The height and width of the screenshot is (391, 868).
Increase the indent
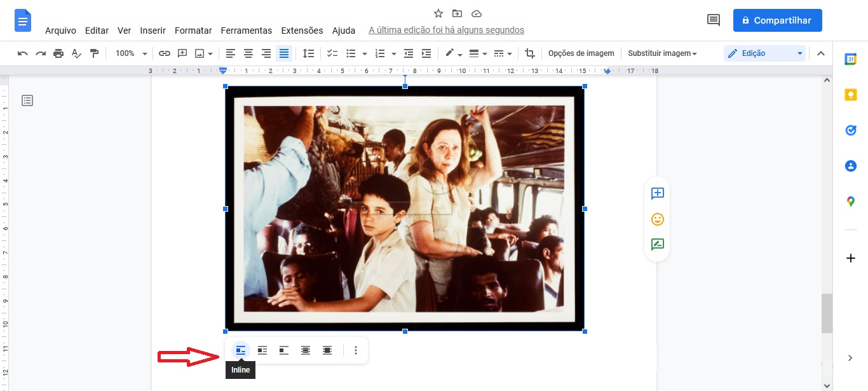pyautogui.click(x=426, y=53)
